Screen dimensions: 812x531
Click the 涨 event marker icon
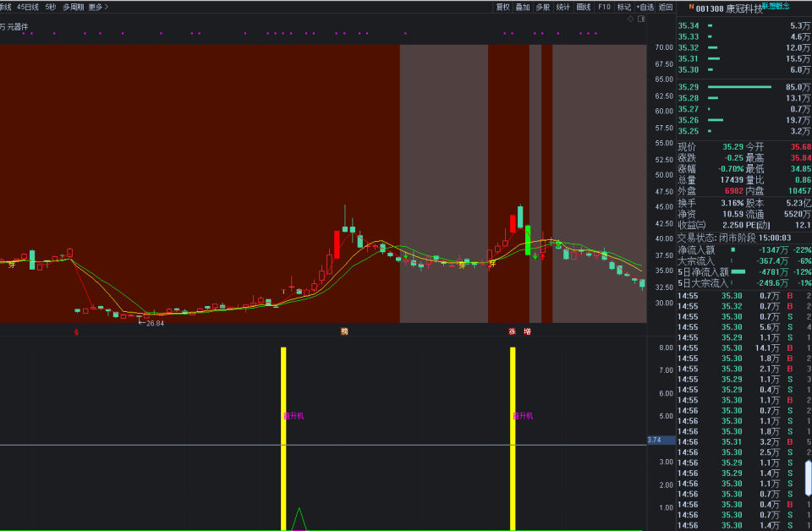click(x=513, y=331)
